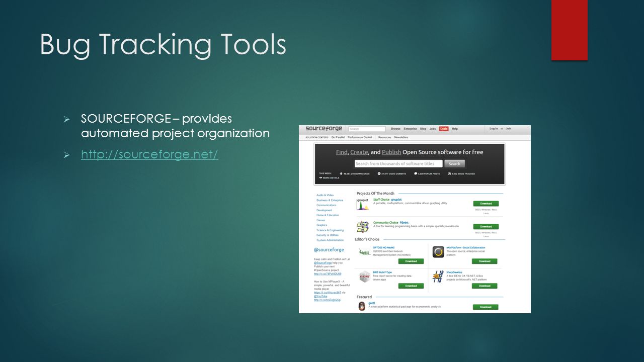Open the eXo Platform - Social Collaboration link
644x362 pixels.
pyautogui.click(x=466, y=247)
